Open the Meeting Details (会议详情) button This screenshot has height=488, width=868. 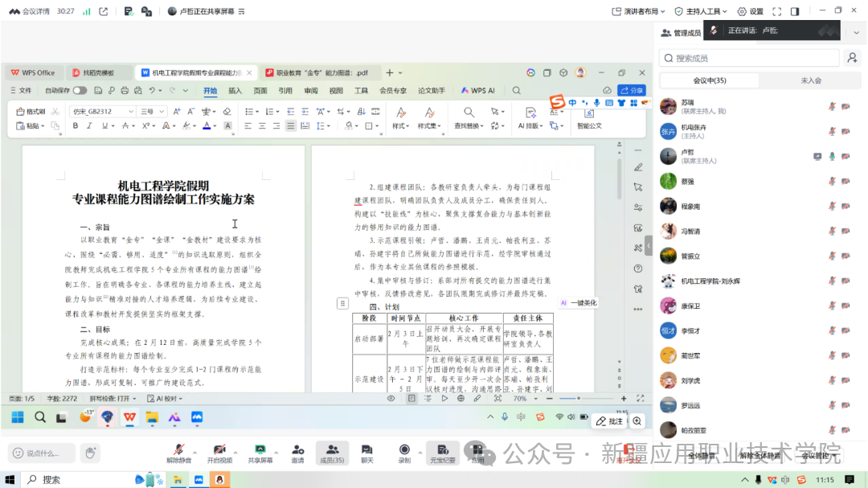[x=31, y=11]
